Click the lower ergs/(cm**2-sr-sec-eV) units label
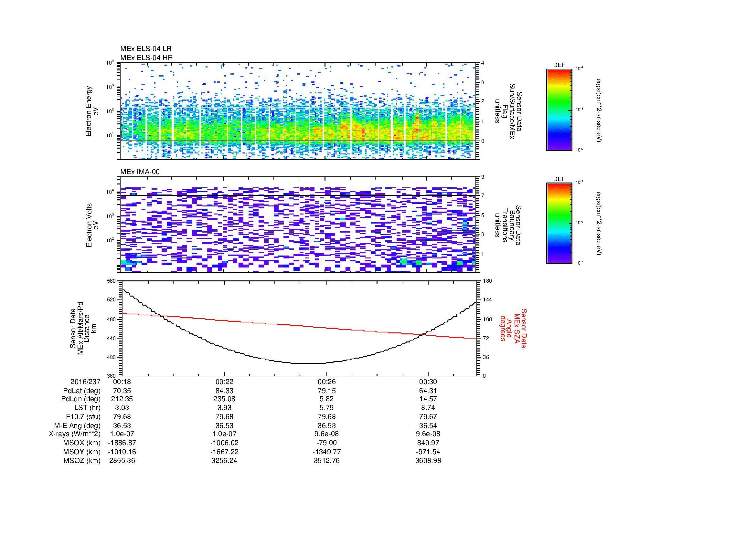 (x=599, y=224)
